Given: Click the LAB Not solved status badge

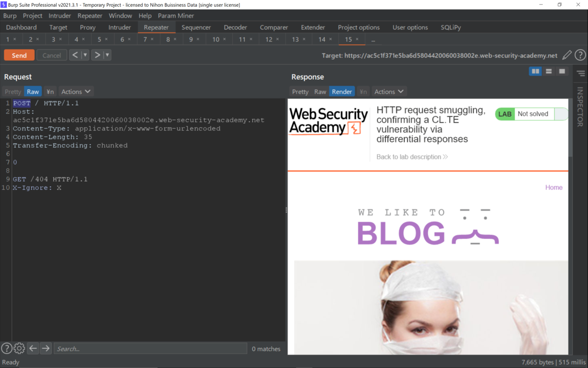Looking at the screenshot, I should pos(531,114).
